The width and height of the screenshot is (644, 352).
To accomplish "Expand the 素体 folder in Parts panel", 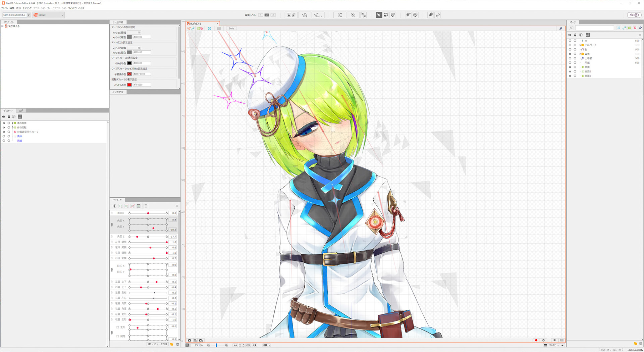I will click(580, 54).
